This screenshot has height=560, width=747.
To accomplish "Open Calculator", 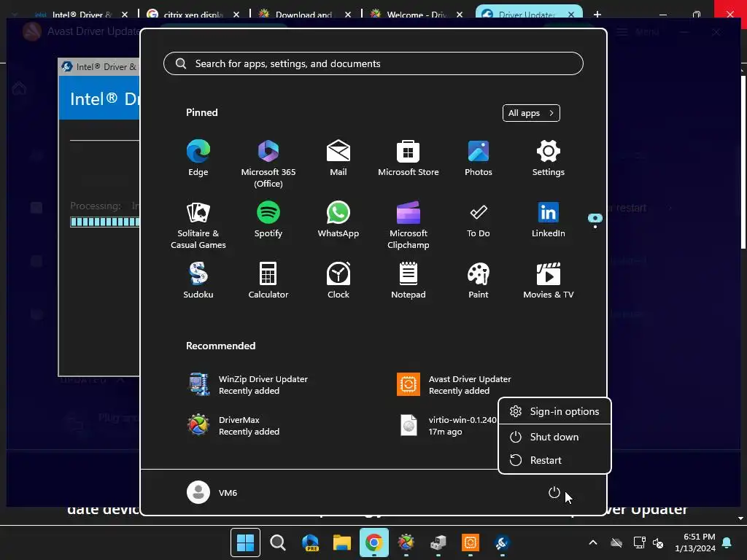I will (x=268, y=281).
